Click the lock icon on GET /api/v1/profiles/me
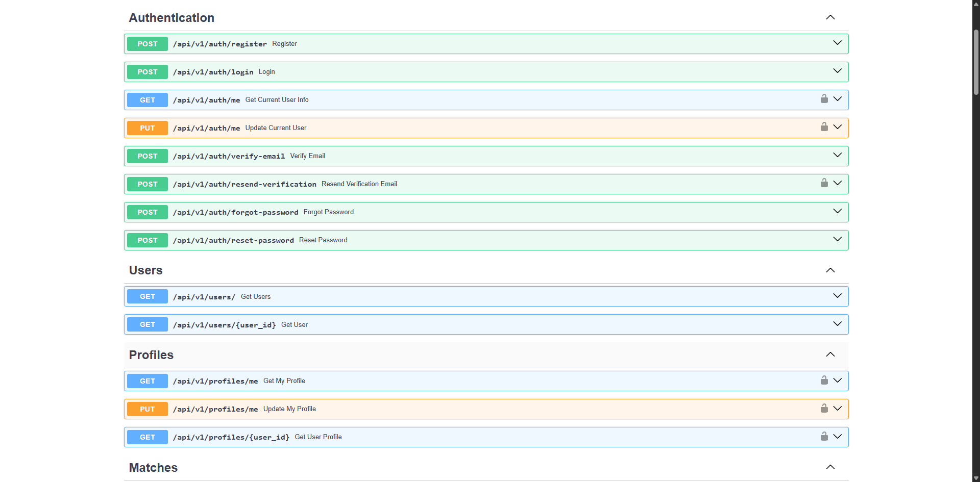This screenshot has width=980, height=482. pos(824,380)
